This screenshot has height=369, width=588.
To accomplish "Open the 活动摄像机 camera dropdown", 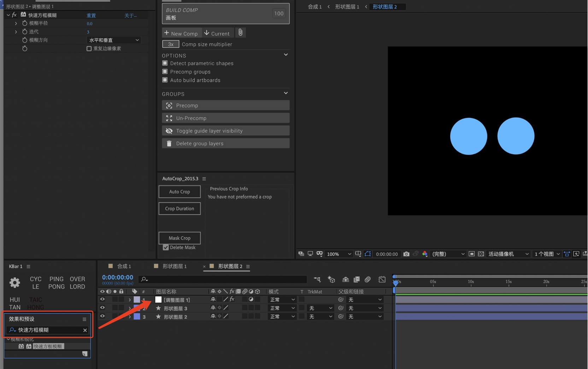I will click(x=508, y=254).
